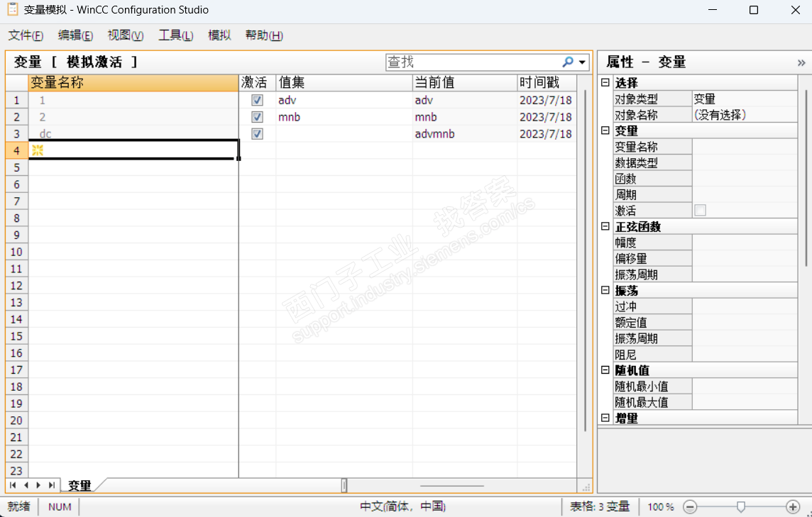Open the 视图(V) menu
812x517 pixels.
click(x=126, y=35)
